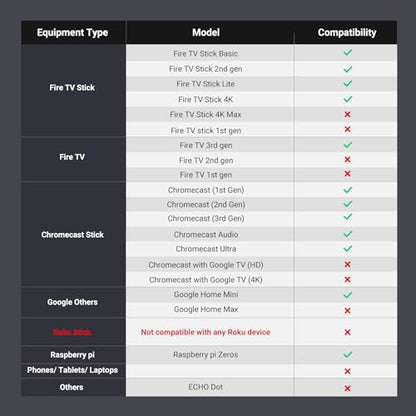Click the Google Others category label
This screenshot has width=416, height=416.
click(x=72, y=302)
